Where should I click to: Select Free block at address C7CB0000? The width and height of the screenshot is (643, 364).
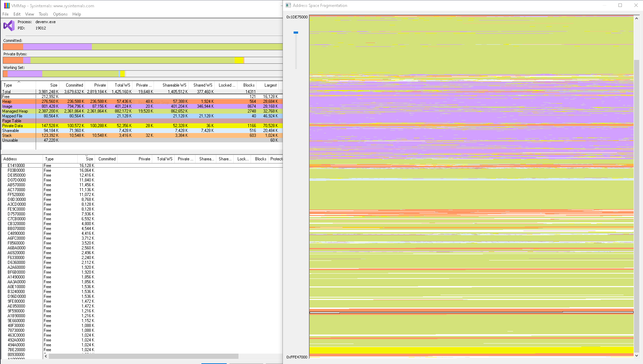[142, 219]
